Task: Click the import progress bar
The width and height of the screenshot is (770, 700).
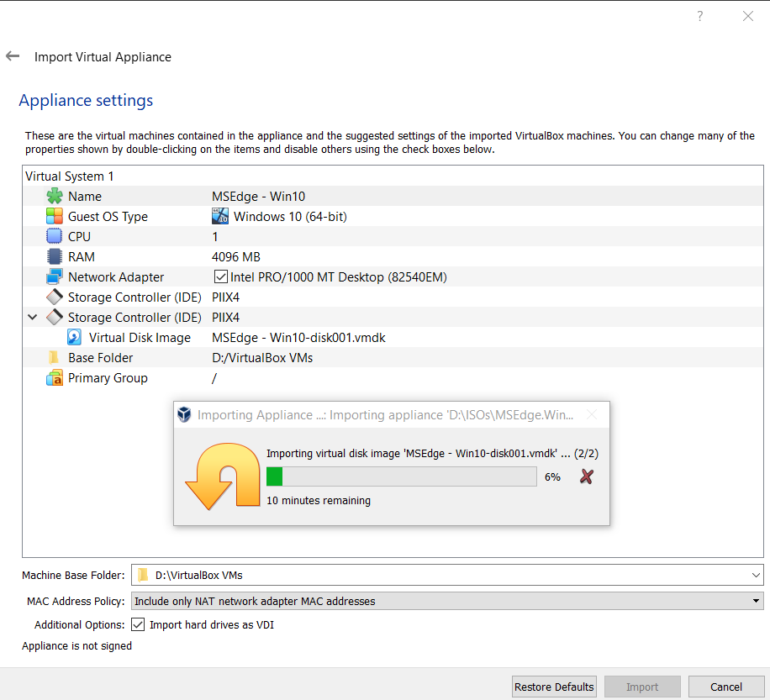Action: pos(401,476)
